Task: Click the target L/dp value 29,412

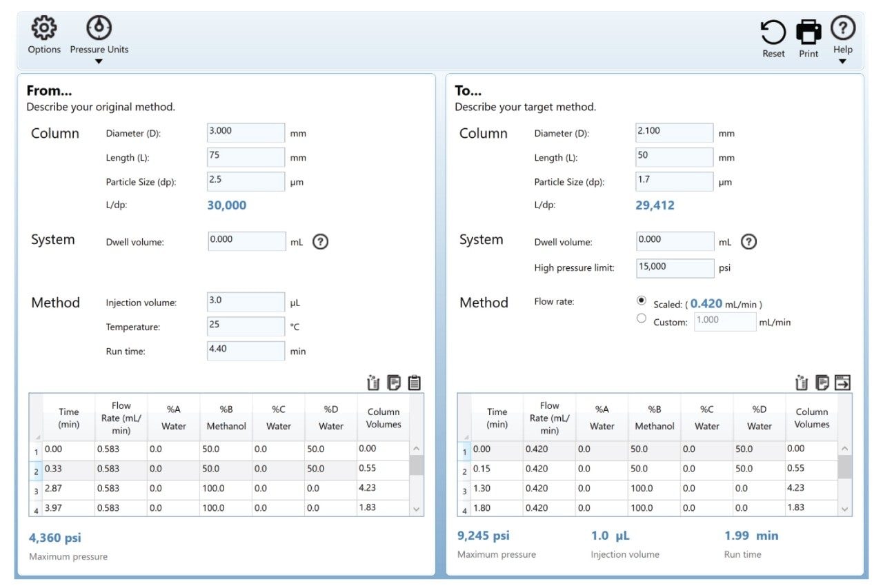Action: (655, 205)
